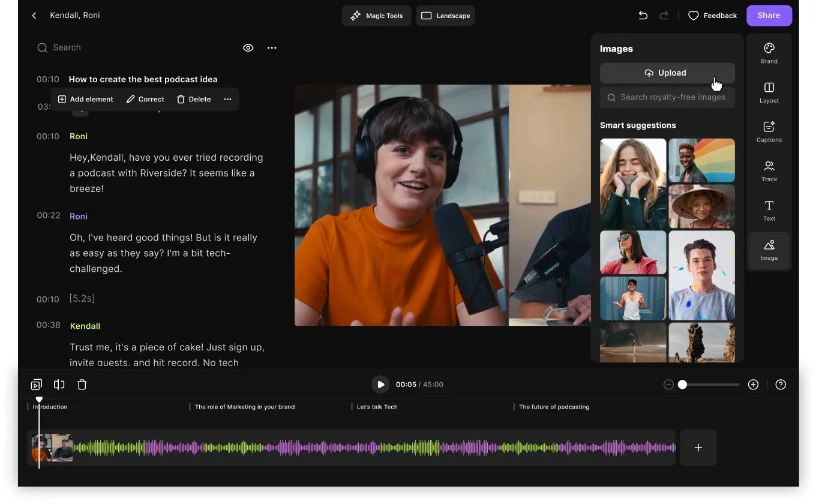Undo the last action
The image size is (816, 504).
tap(643, 16)
